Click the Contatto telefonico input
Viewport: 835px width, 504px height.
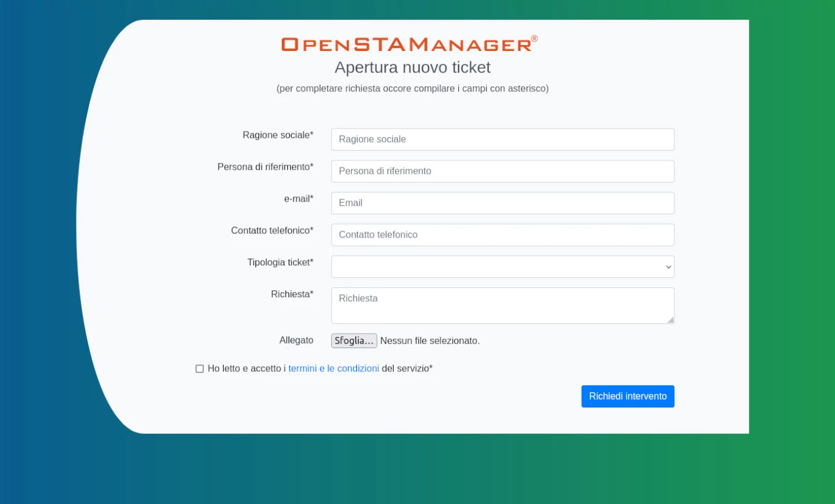pos(503,235)
